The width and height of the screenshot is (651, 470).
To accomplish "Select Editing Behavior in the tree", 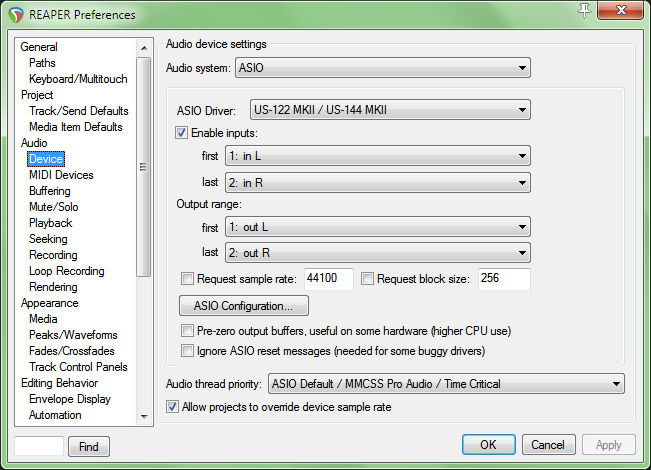I will click(59, 383).
